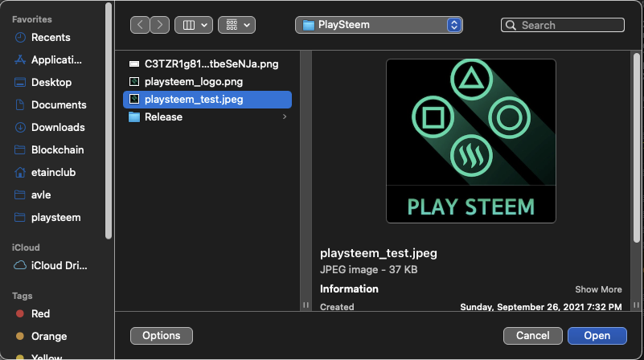Screen dimensions: 644x360
Task: Click Show More in Information
Action: [x=598, y=289]
